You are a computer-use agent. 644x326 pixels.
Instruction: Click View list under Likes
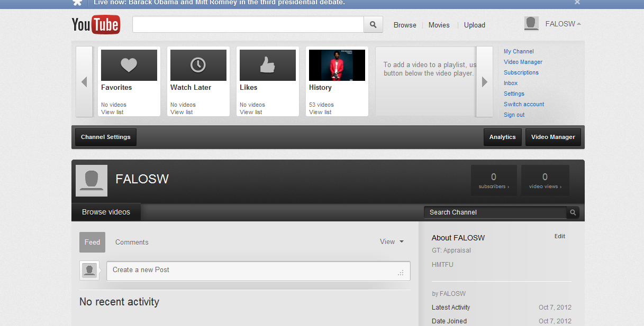pos(251,112)
